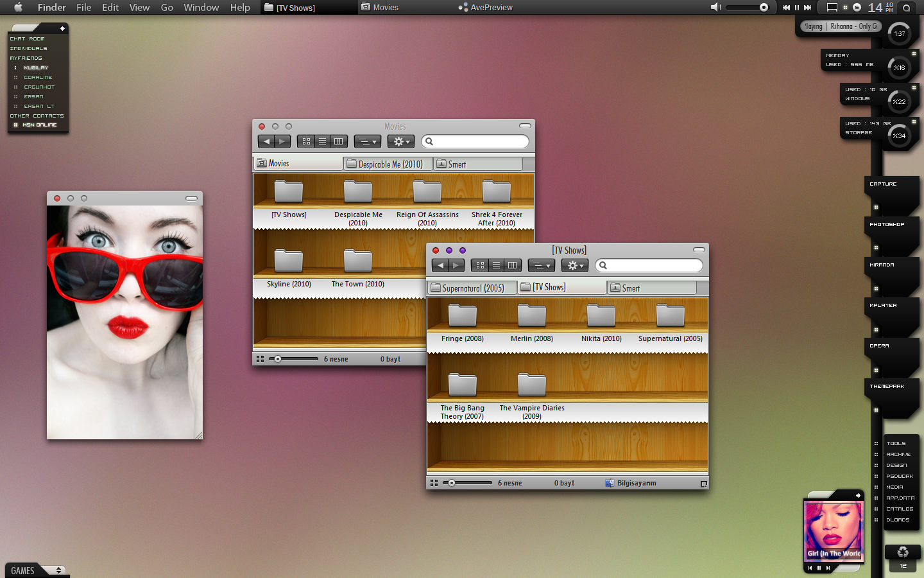Open Shrek 4 Forever After folder

click(x=497, y=202)
